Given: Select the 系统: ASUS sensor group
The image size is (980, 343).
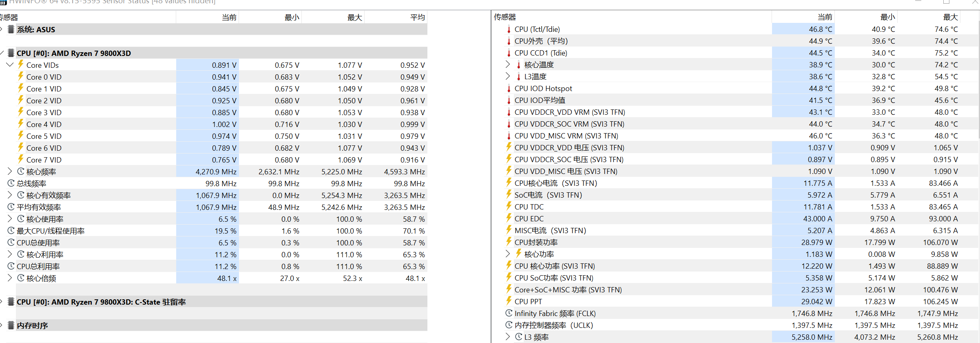Looking at the screenshot, I should click(214, 29).
